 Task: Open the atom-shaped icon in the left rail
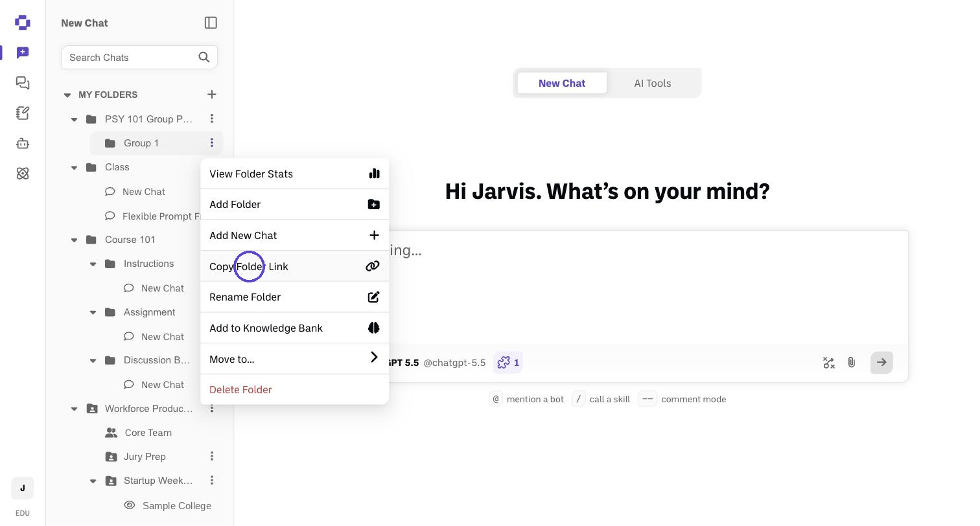pyautogui.click(x=23, y=174)
